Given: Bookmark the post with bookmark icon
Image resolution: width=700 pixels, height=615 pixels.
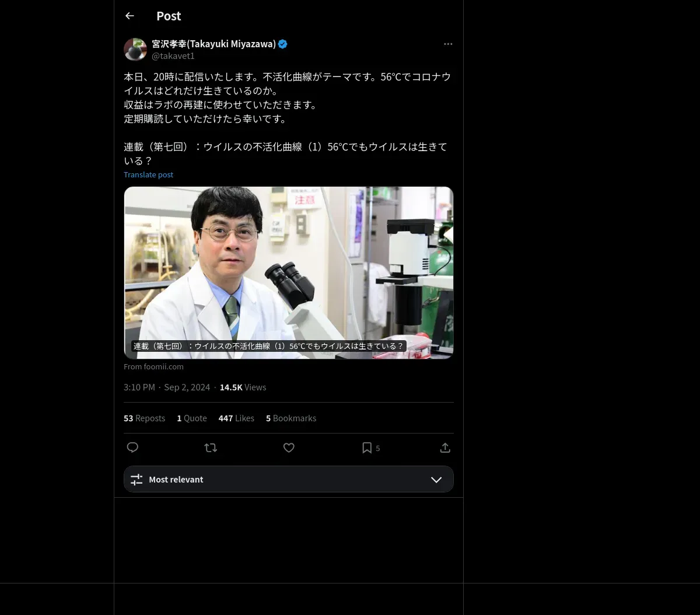Looking at the screenshot, I should pos(367,448).
